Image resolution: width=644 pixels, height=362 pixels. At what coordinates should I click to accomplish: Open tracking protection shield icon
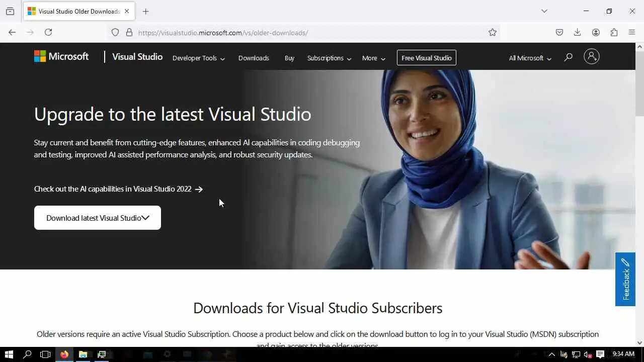(115, 32)
